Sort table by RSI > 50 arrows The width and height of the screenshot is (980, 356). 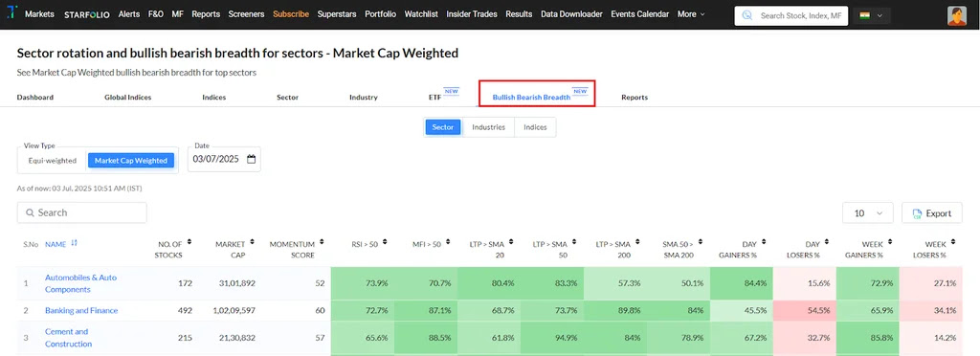[385, 242]
